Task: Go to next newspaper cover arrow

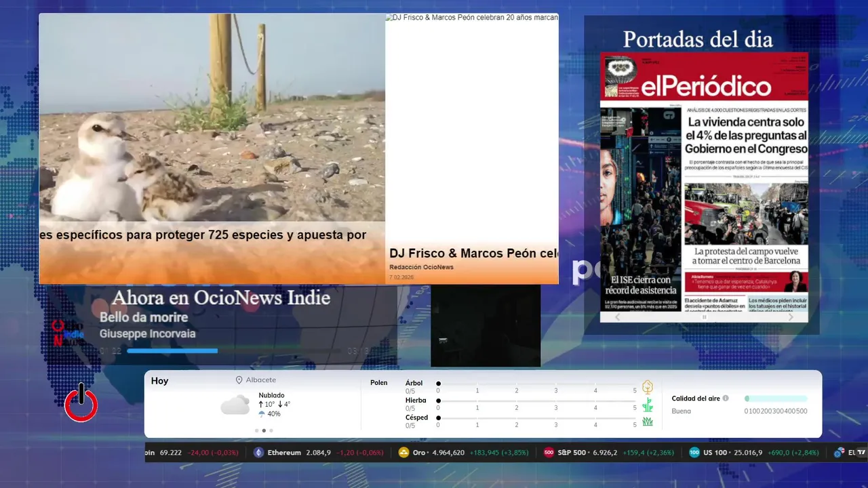Action: (791, 317)
